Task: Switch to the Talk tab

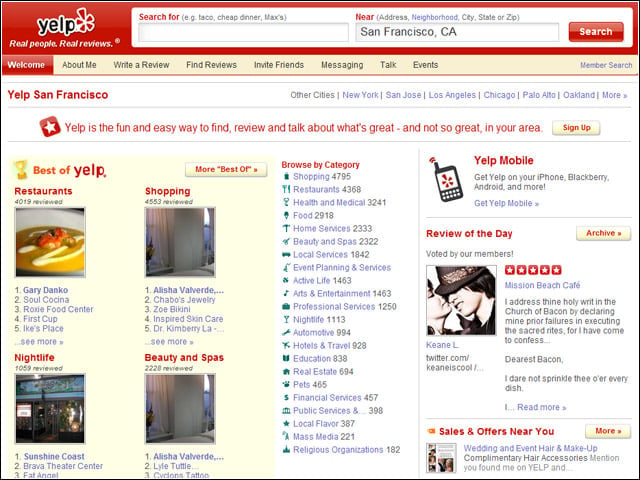Action: tap(388, 65)
